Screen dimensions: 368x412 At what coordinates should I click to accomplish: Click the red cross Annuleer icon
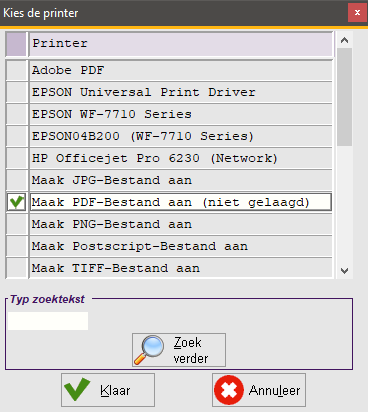click(x=229, y=390)
